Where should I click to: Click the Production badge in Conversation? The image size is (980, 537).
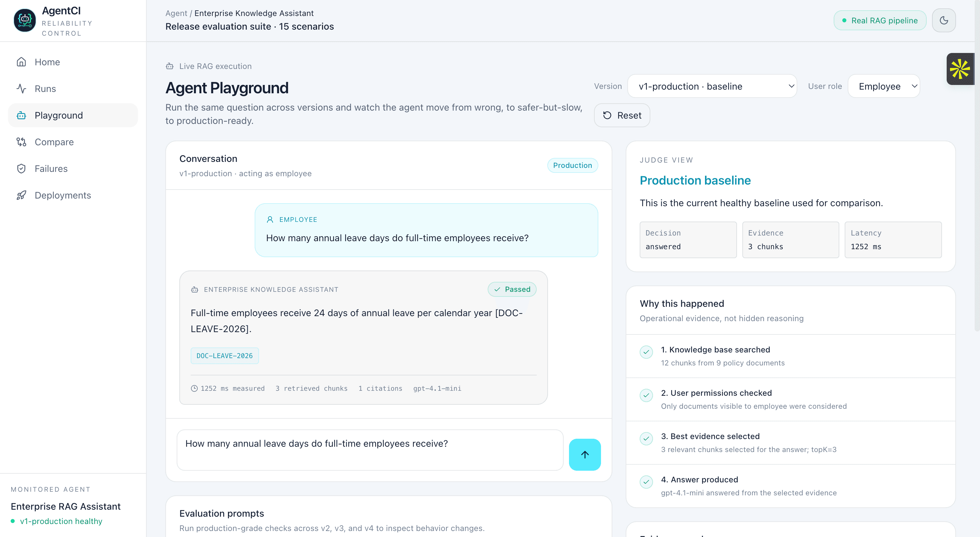click(x=573, y=165)
